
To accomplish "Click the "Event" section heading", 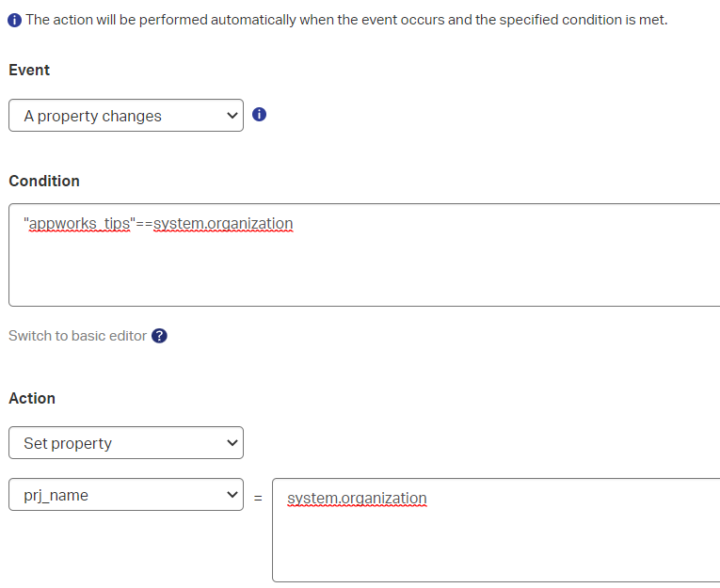I will click(29, 71).
